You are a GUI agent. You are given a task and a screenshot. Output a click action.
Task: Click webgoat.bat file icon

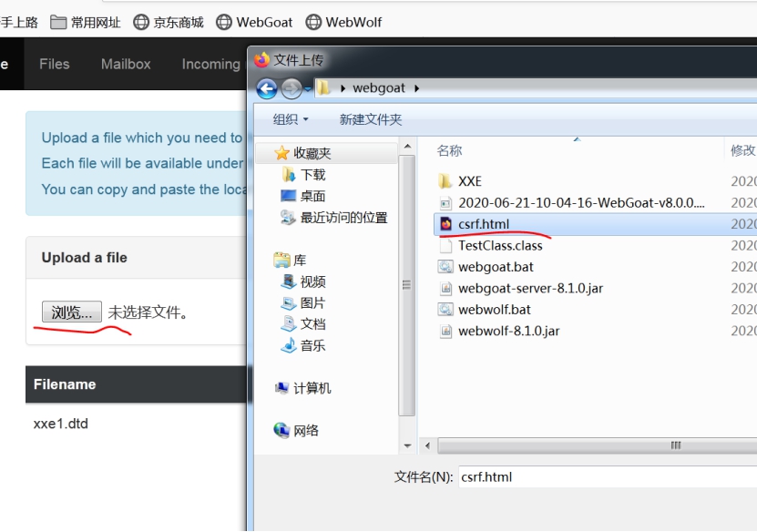pos(445,267)
